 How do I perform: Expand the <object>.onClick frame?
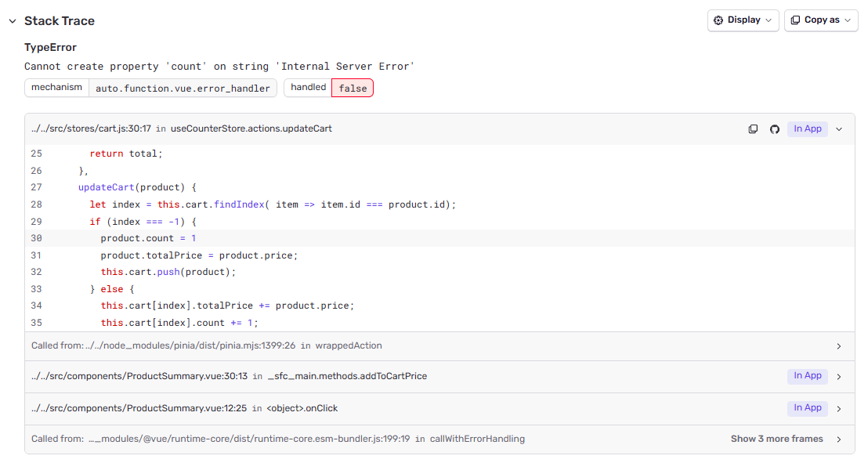coord(839,409)
